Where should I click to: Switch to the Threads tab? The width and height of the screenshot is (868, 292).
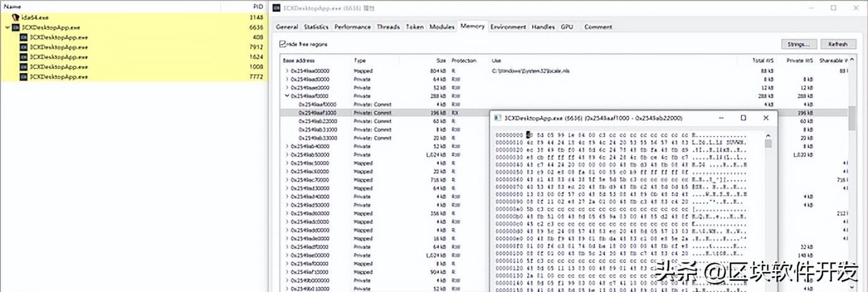pos(388,27)
